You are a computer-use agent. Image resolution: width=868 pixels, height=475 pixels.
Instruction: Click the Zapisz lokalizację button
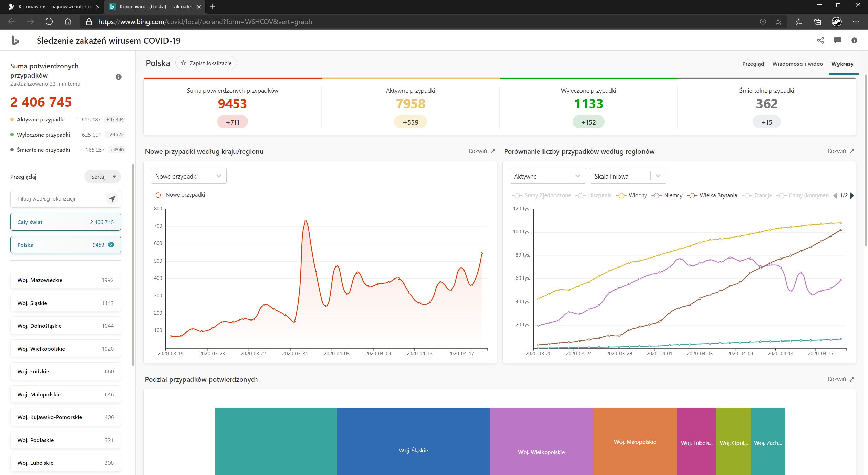pyautogui.click(x=206, y=63)
